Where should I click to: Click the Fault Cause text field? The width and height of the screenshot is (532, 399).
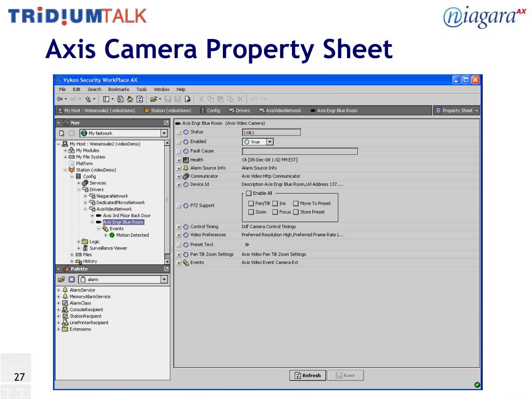tap(300, 151)
